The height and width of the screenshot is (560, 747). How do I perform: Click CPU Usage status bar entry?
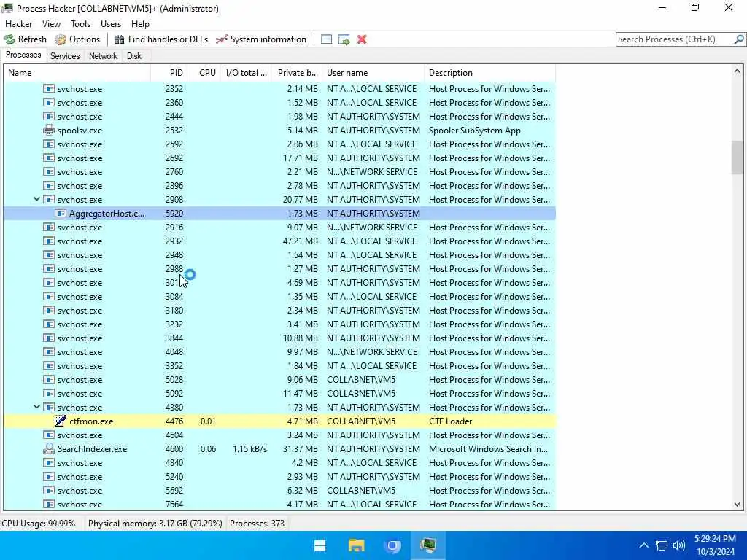click(x=39, y=524)
